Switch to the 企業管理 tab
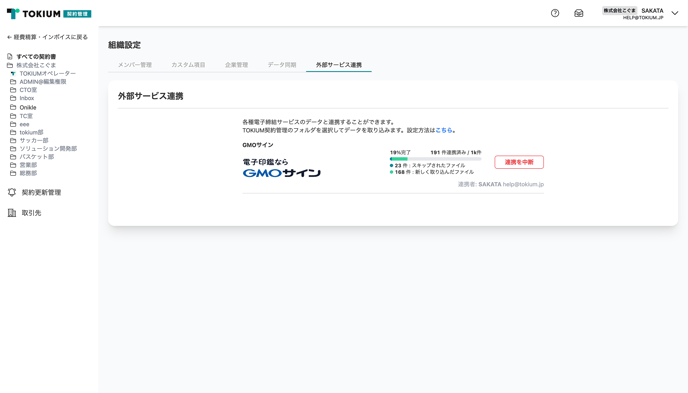The width and height of the screenshot is (688, 393). (236, 65)
